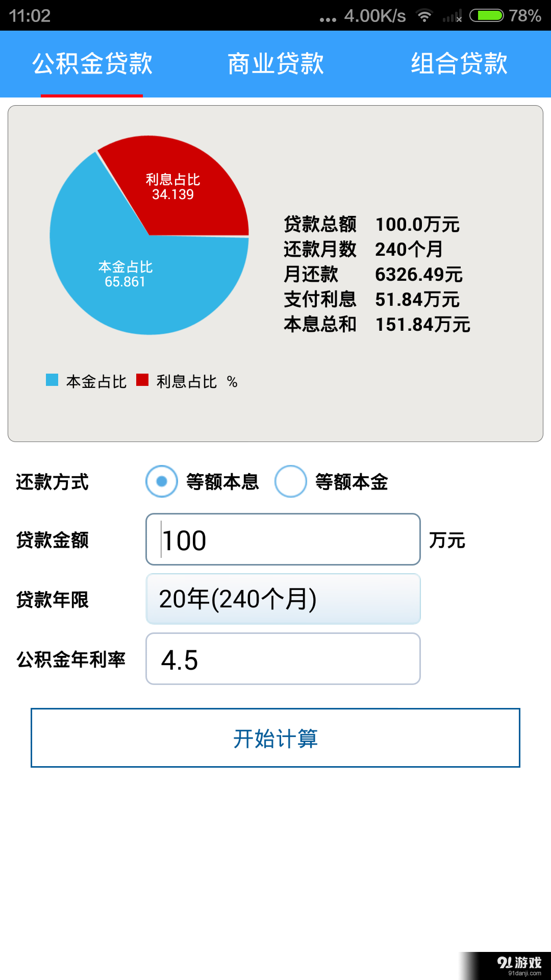Screen dimensions: 551x980
Task: Select the 等额本息 repayment option
Action: (161, 480)
